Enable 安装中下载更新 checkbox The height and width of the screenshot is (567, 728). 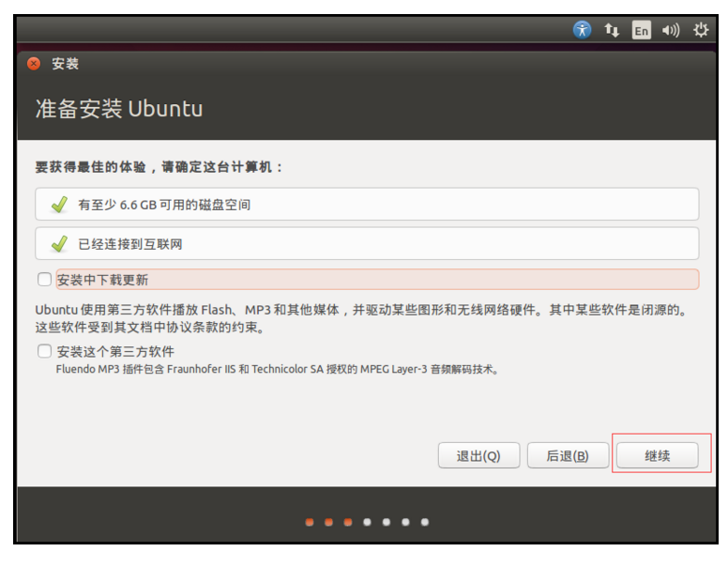click(45, 280)
